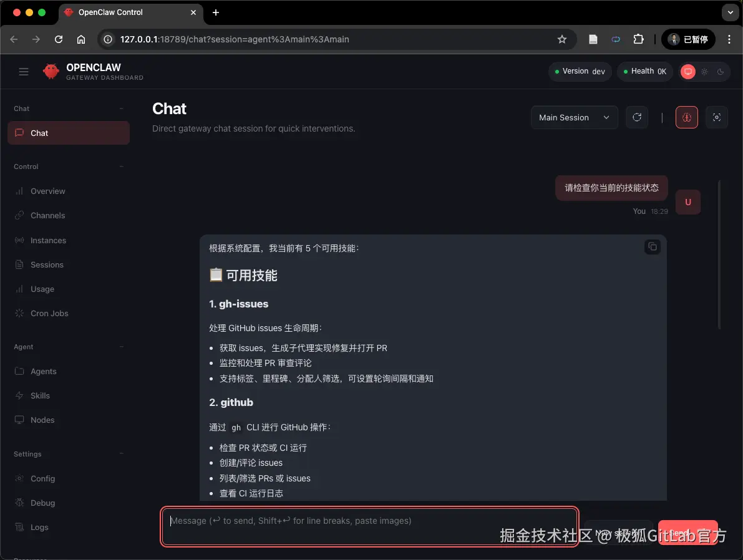Open Debug in the sidebar
Image resolution: width=743 pixels, height=560 pixels.
[69, 503]
